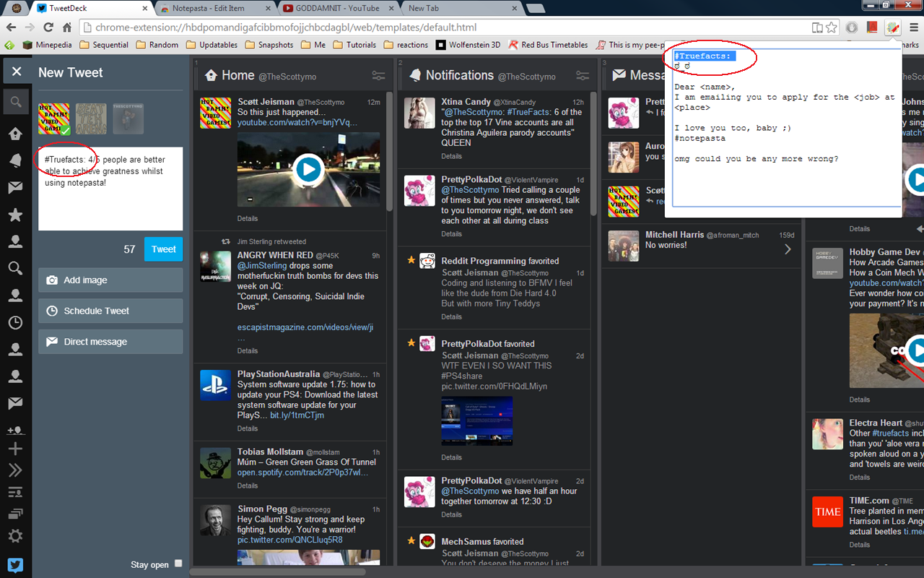
Task: Click the Home column vertical scrollbar
Action: click(390, 152)
